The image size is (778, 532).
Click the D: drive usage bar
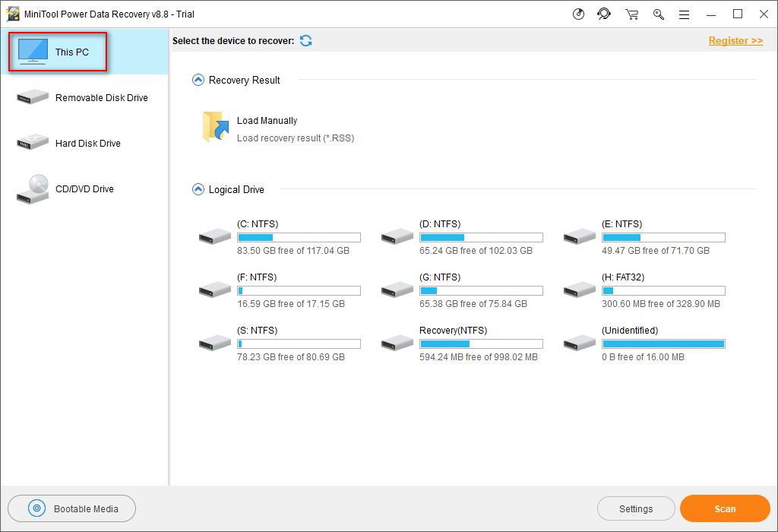tap(481, 238)
